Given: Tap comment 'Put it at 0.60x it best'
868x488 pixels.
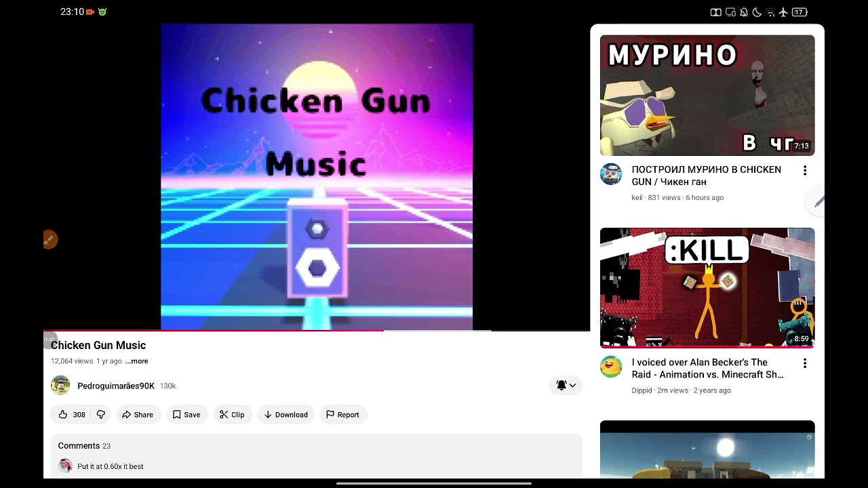Looking at the screenshot, I should coord(111,466).
